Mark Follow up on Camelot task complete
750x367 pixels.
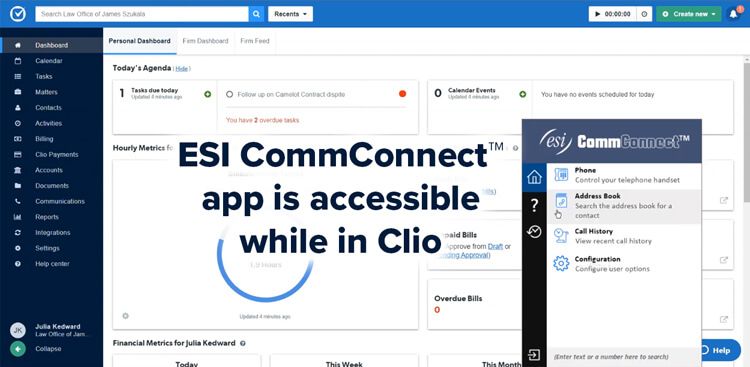(x=230, y=94)
